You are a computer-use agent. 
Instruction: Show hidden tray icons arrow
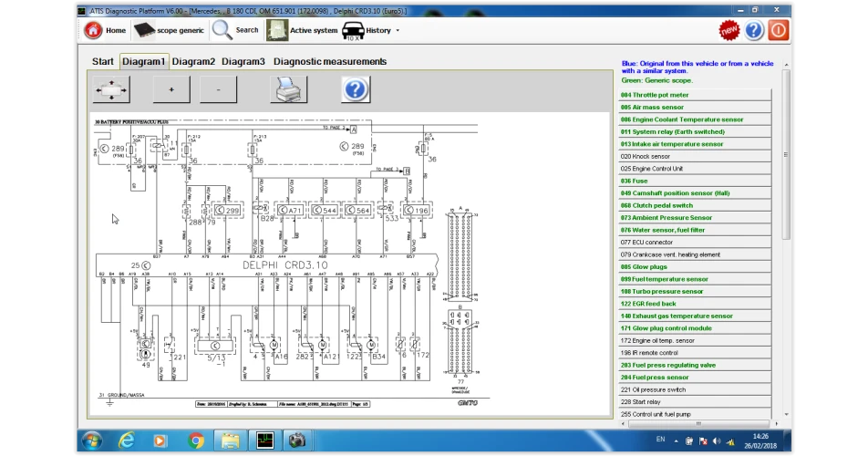coord(676,441)
